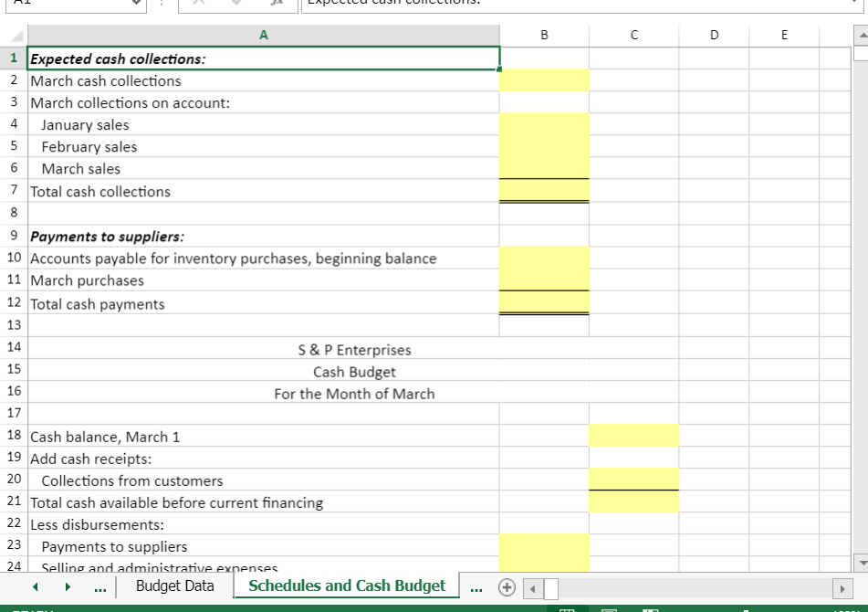Select all cells with the corner triangle
This screenshot has width=868, height=612.
pos(14,37)
